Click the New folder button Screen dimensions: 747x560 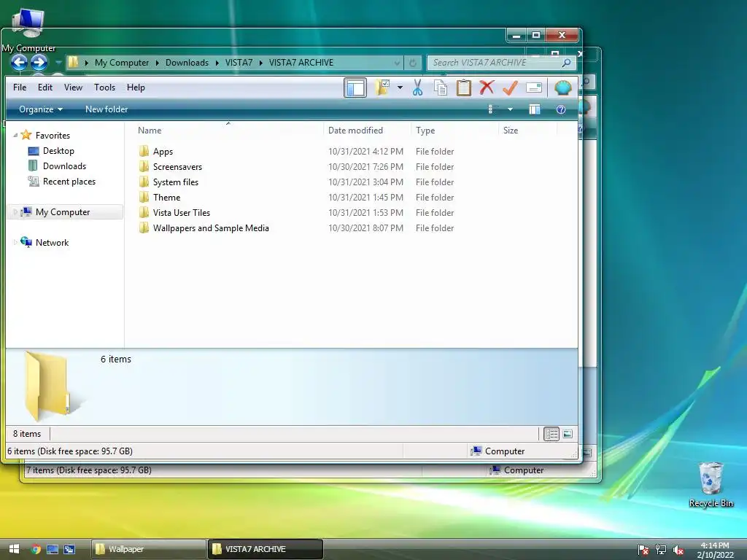coord(107,109)
